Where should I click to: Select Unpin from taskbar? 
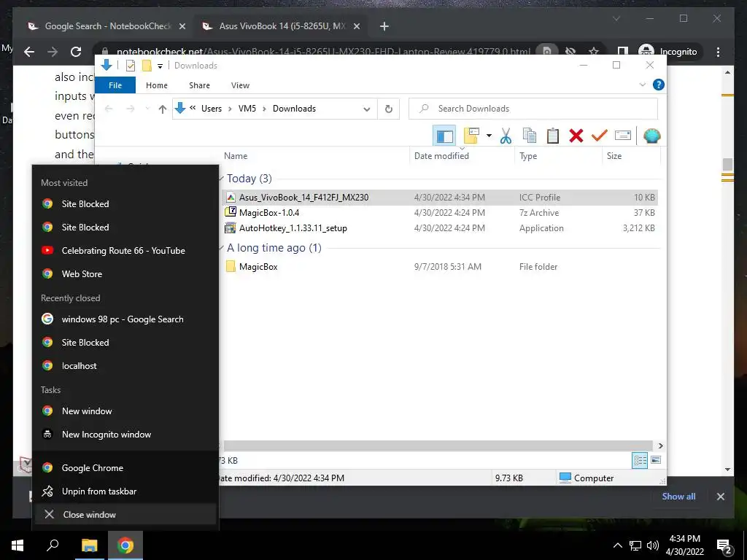tap(125, 491)
